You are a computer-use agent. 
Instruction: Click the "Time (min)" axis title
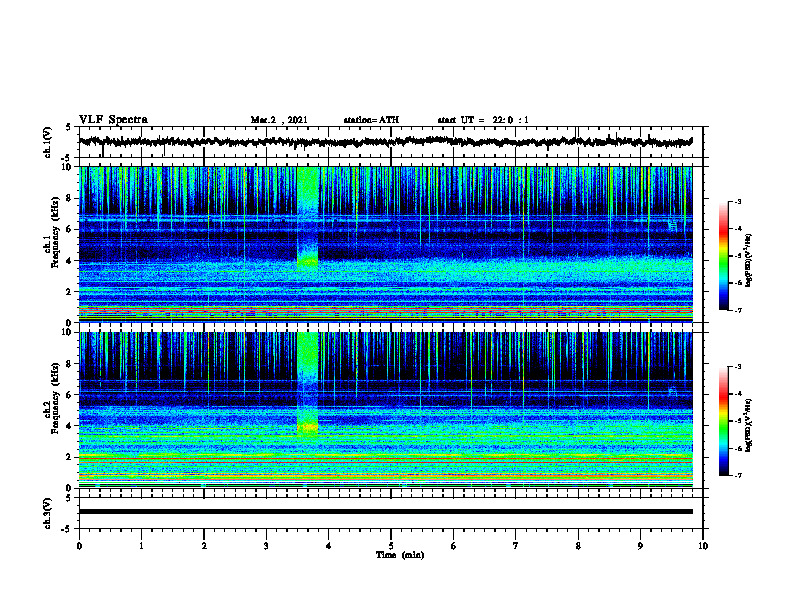(400, 555)
